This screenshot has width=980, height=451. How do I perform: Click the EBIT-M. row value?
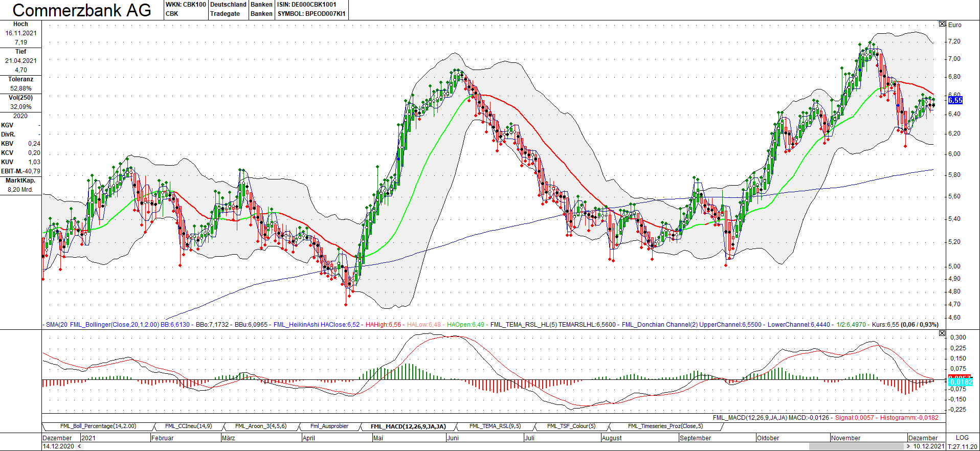click(32, 171)
